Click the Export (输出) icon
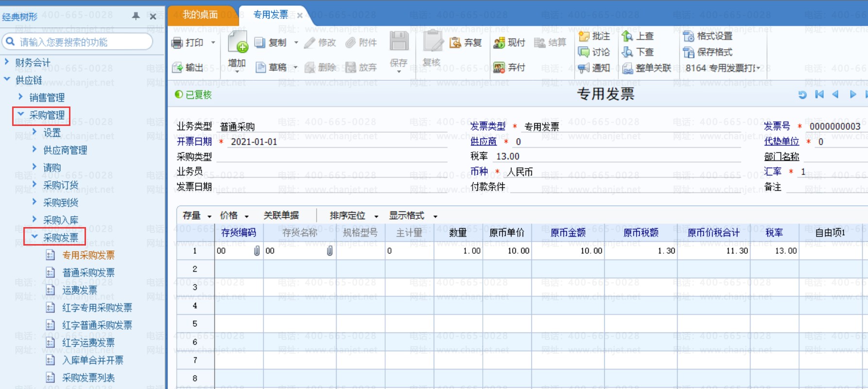 tap(177, 68)
